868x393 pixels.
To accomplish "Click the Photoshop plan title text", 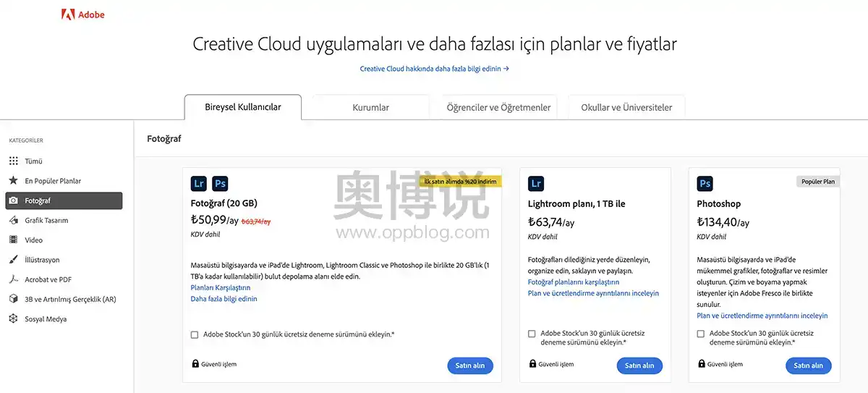I will pyautogui.click(x=719, y=204).
